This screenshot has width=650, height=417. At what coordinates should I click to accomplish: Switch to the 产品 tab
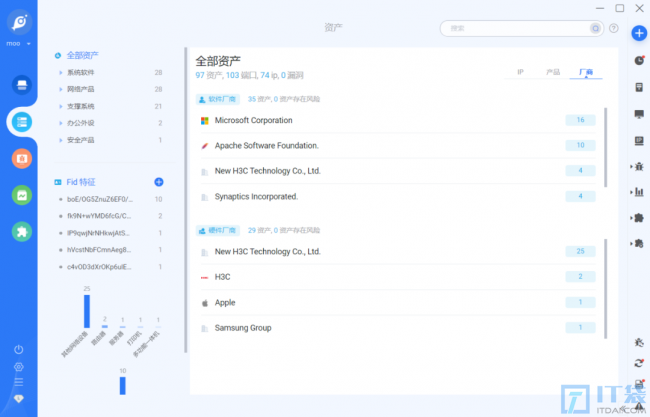[553, 72]
